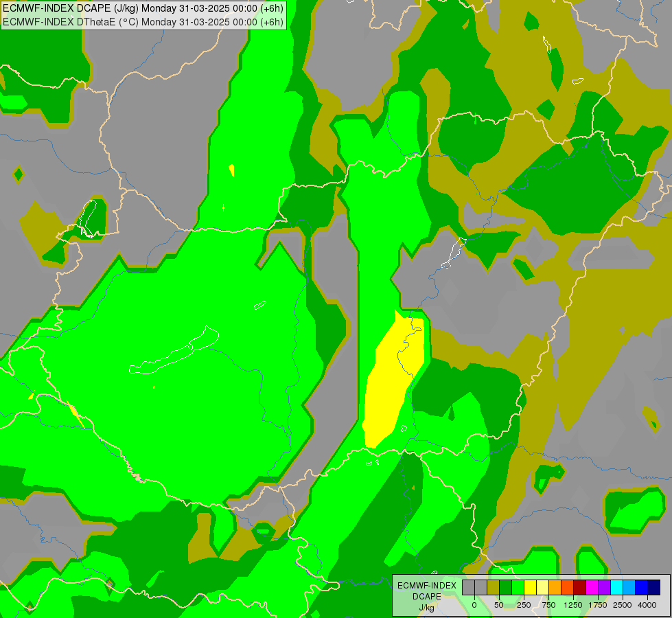This screenshot has width=672, height=618.
Task: Click the cyan legend swatch
Action: (x=616, y=587)
